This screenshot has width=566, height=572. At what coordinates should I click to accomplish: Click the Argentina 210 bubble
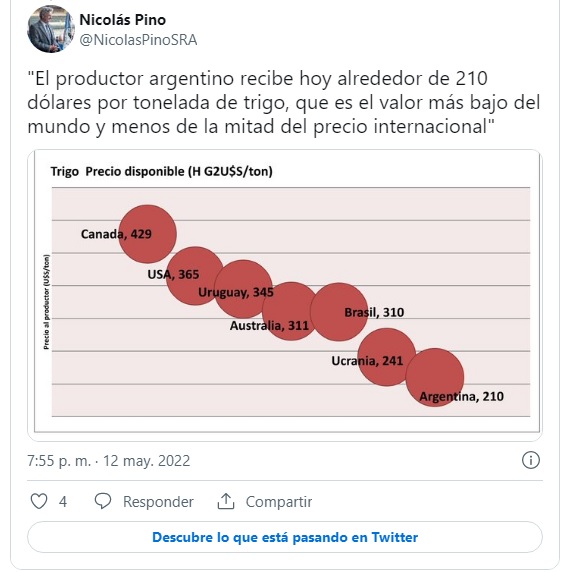435,377
